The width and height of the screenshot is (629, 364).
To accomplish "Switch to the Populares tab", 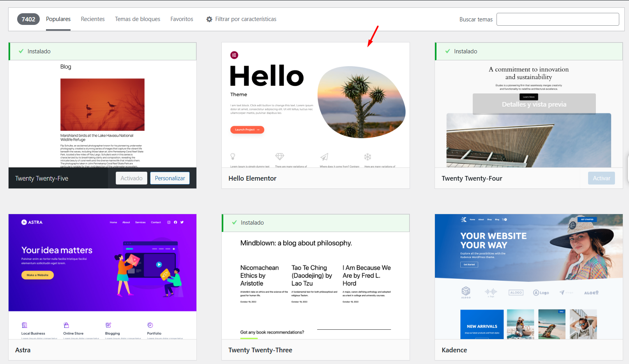I will pos(58,19).
